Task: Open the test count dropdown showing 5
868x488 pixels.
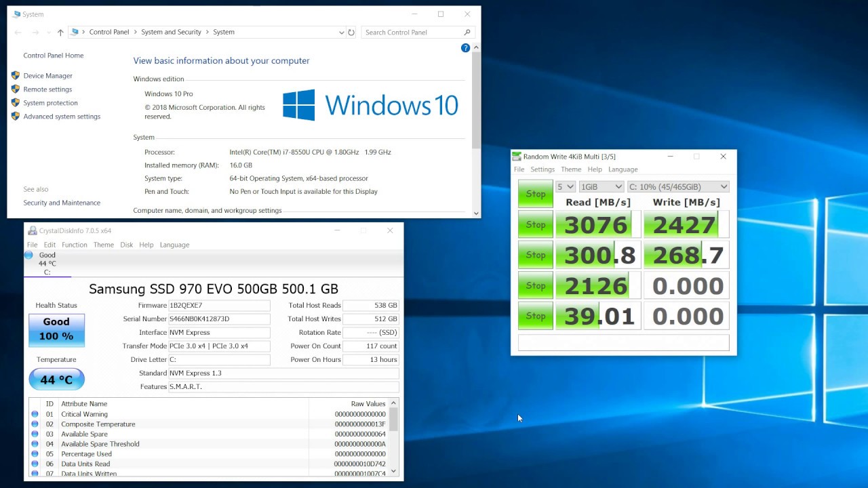Action: [x=566, y=186]
